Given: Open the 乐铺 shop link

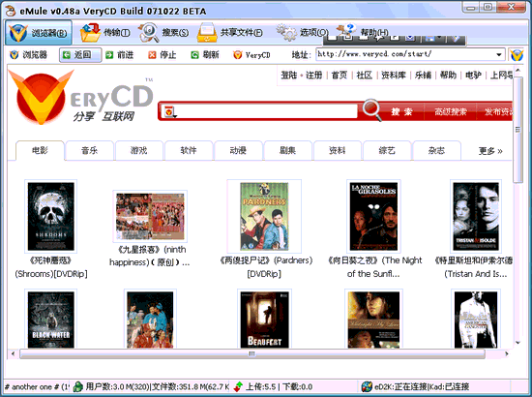Looking at the screenshot, I should tap(423, 76).
